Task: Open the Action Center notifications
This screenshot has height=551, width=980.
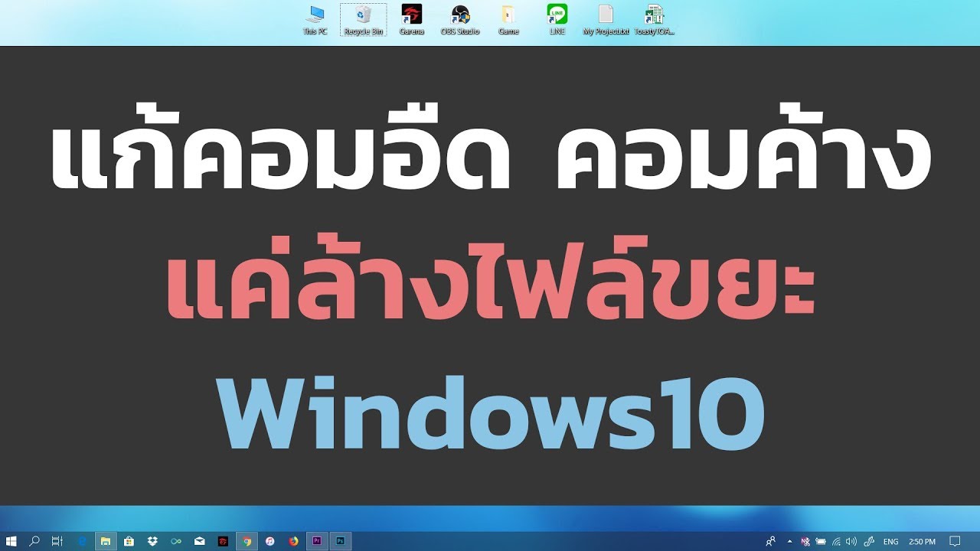Action: (x=955, y=541)
